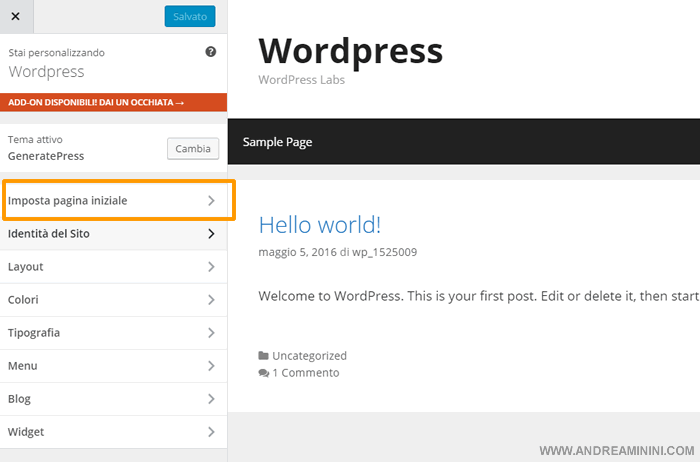Expand the chevron beside Colori

pyautogui.click(x=211, y=300)
